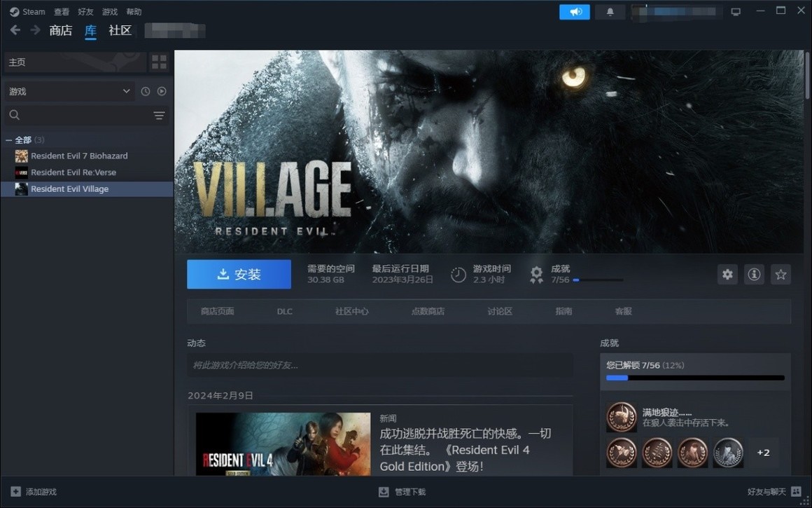Open the announcements megaphone button
Screen dimensions: 812x508
[574, 11]
